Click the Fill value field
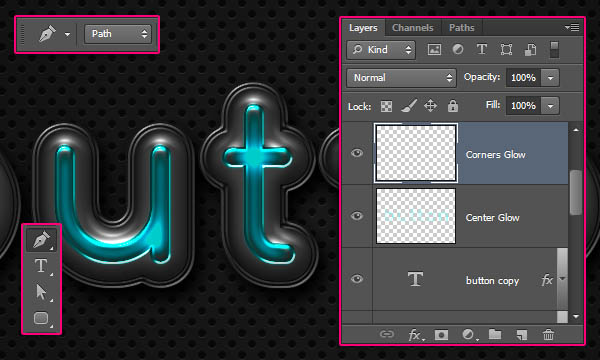Screen dimensions: 600x360 pyautogui.click(x=523, y=106)
